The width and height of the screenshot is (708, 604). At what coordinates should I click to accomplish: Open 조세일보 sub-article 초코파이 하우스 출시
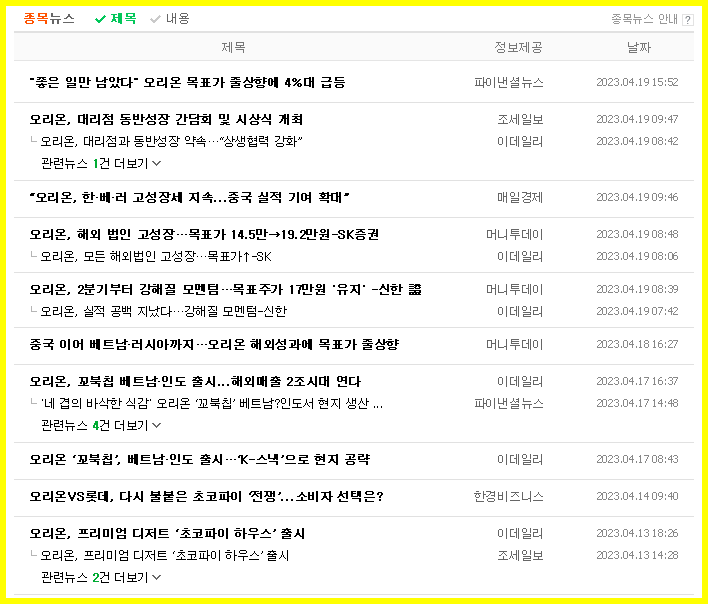click(x=165, y=556)
